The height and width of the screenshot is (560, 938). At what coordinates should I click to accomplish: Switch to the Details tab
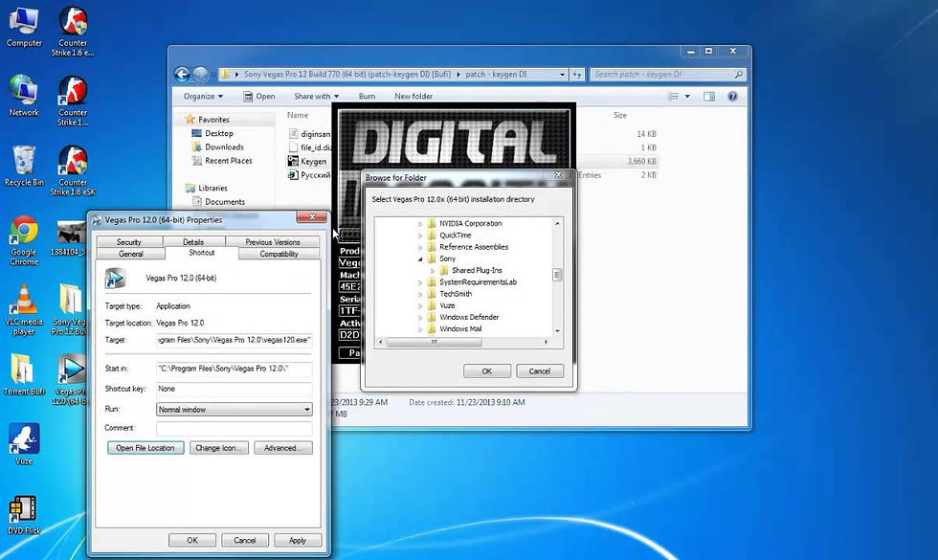pyautogui.click(x=193, y=241)
